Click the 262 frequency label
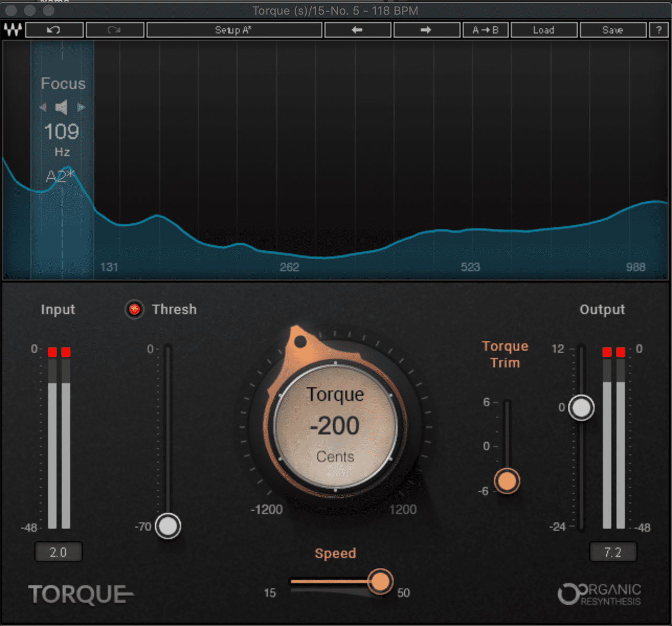 click(289, 267)
